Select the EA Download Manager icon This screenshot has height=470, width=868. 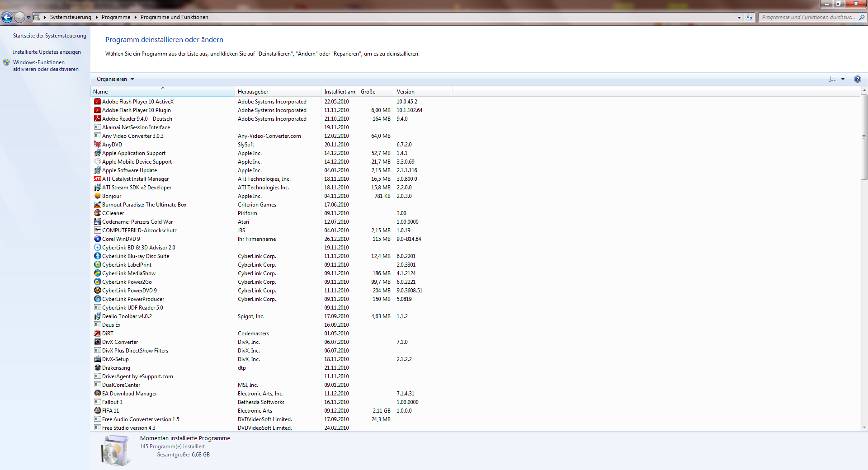pyautogui.click(x=97, y=394)
